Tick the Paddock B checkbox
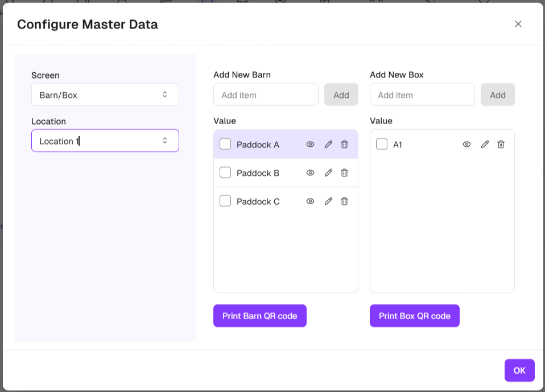545x392 pixels. (x=225, y=173)
